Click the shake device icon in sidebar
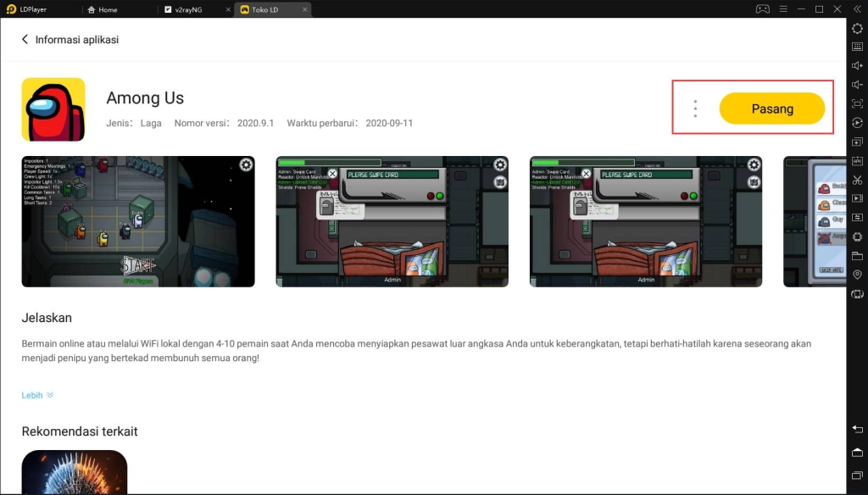The width and height of the screenshot is (868, 495). pos(857,236)
